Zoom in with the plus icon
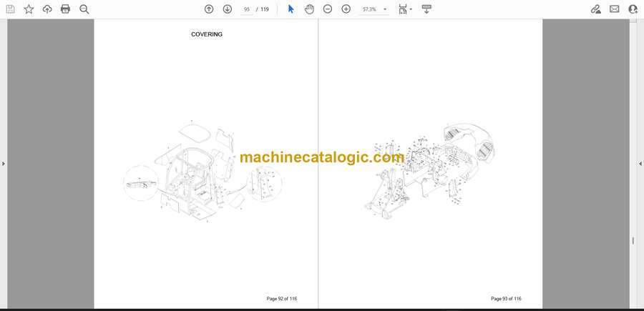Image resolution: width=644 pixels, height=311 pixels. point(346,9)
